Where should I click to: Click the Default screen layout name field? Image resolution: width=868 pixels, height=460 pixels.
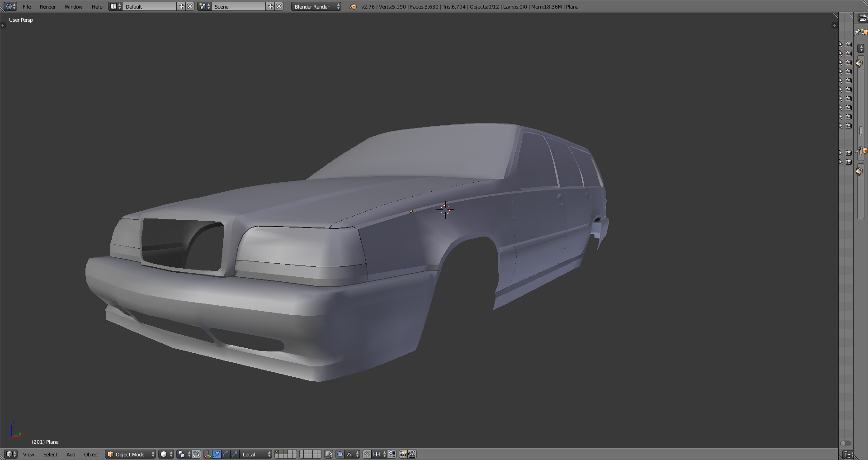point(150,6)
